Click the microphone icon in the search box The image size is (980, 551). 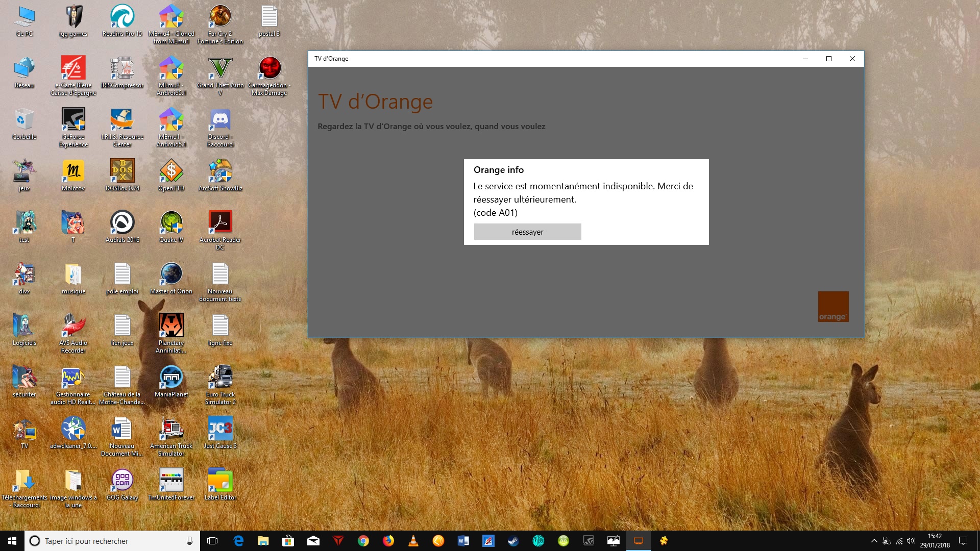[x=189, y=541]
